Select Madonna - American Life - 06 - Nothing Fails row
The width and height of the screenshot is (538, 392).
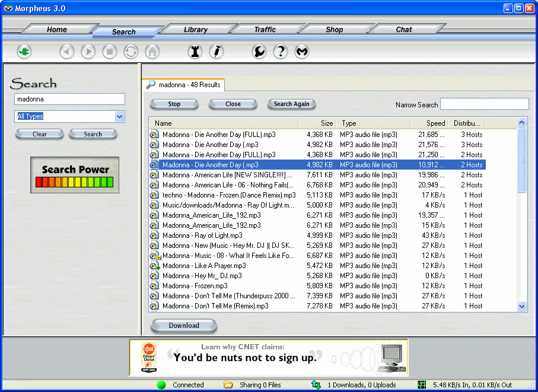(x=317, y=185)
